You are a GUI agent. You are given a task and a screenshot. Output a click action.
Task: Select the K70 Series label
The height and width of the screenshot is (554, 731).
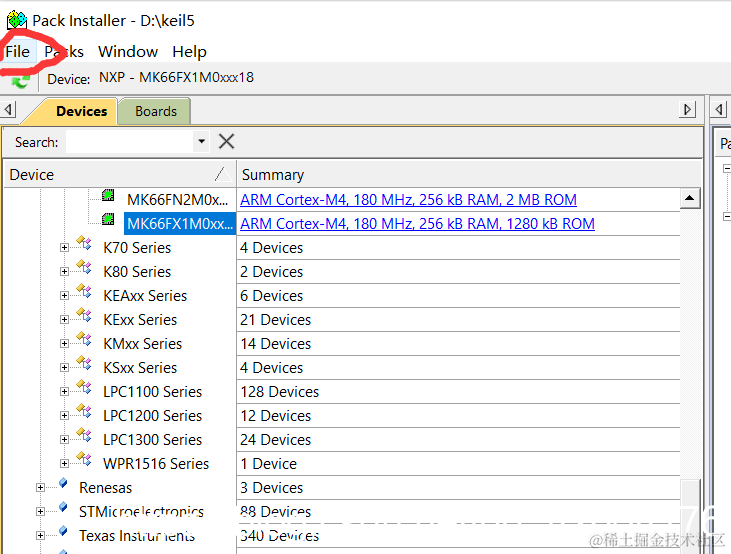tap(137, 248)
